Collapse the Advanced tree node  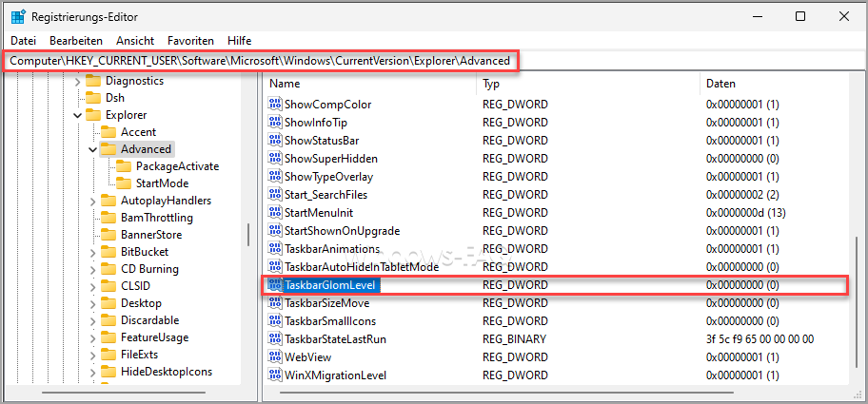[x=92, y=149]
